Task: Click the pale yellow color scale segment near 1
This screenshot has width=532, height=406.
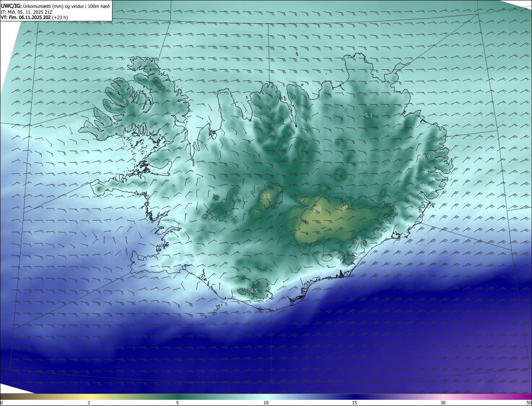Action: (89, 396)
